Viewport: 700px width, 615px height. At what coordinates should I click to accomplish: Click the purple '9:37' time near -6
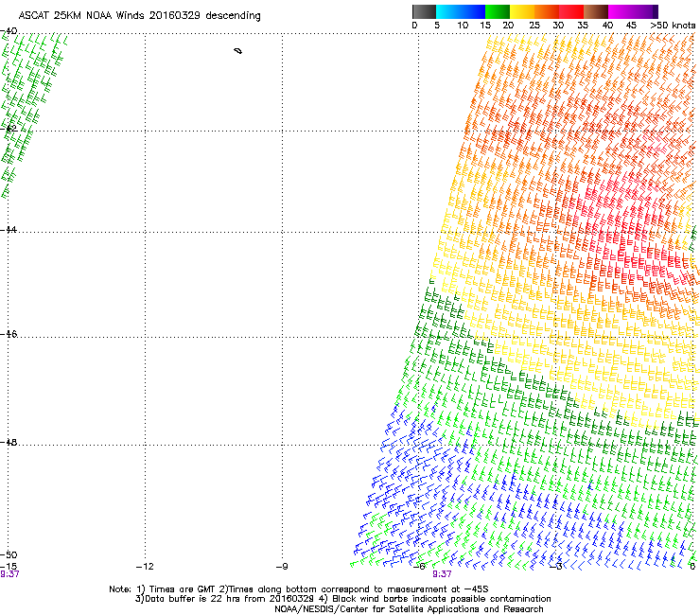click(x=442, y=574)
